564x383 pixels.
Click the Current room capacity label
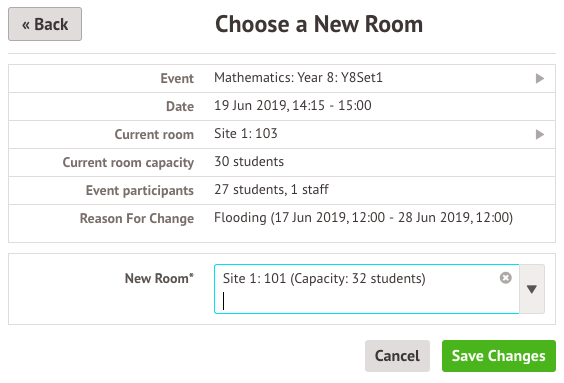tap(128, 163)
